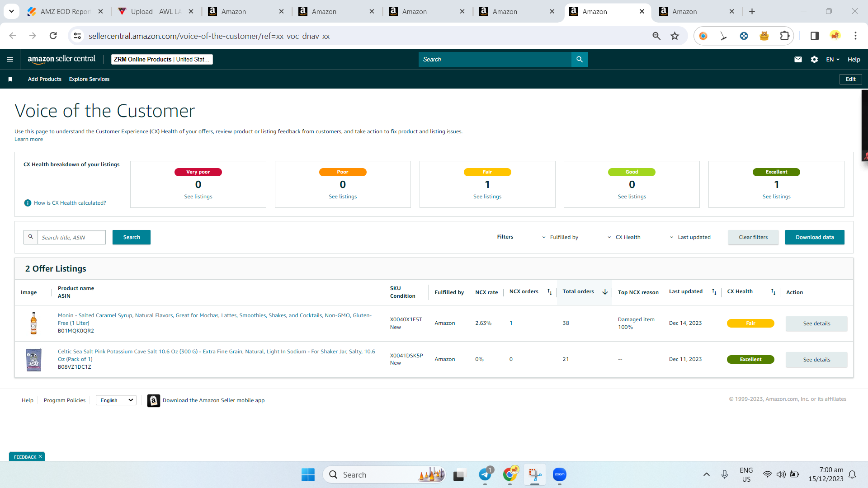Viewport: 868px width, 488px height.
Task: Open the Help menu in header
Action: 854,59
